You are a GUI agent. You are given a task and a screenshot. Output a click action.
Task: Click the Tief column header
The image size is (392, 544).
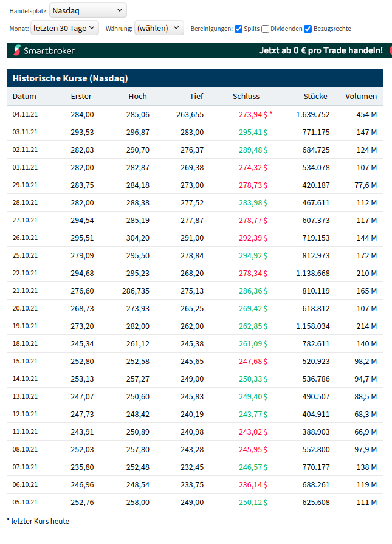coord(196,96)
